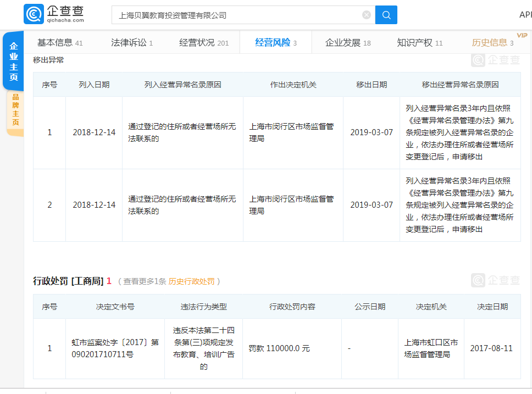
Task: Click the removal reason text in row 1
Action: point(460,132)
